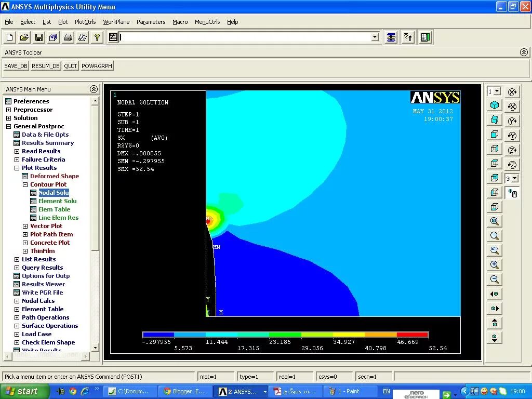Click the Pan Model Right icon
Viewport: 532px width, 399px height.
495,309
